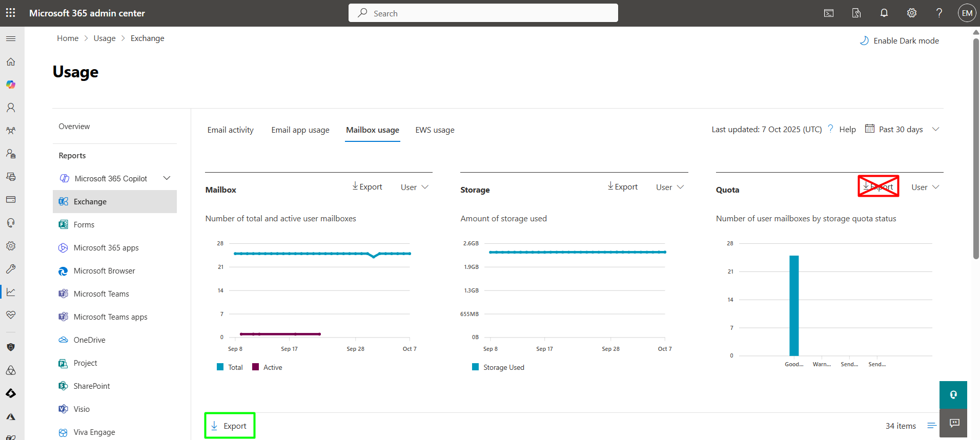Open User dropdown in Storage card
The height and width of the screenshot is (440, 980).
click(670, 187)
